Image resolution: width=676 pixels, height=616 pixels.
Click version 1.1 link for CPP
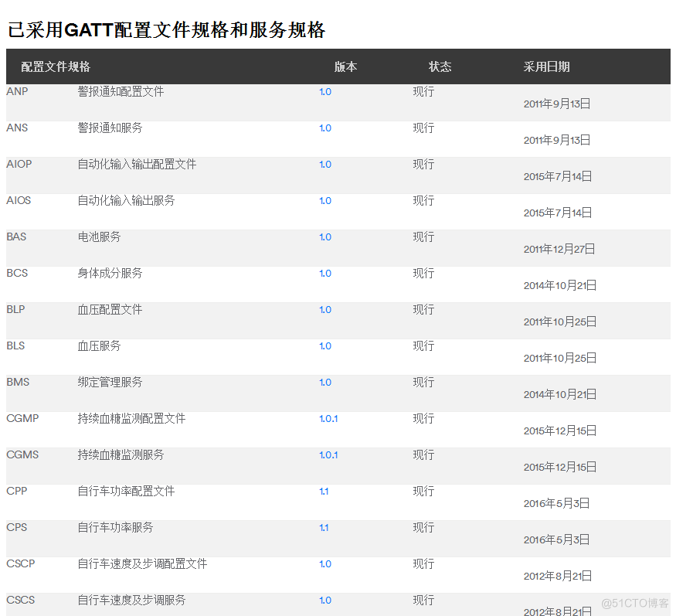323,491
